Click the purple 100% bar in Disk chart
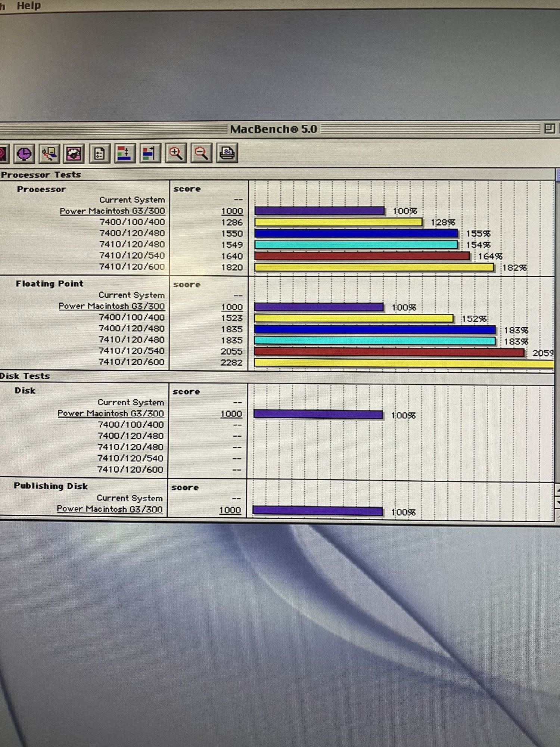 318,415
